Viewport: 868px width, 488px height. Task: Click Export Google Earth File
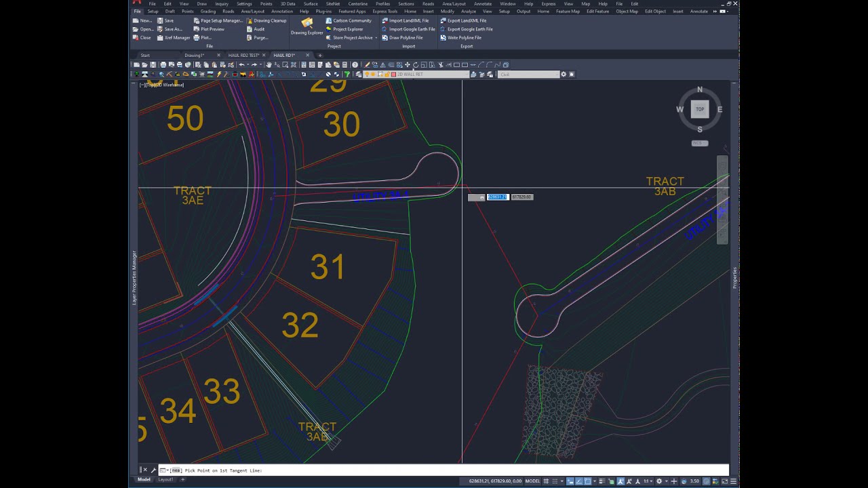tap(467, 29)
